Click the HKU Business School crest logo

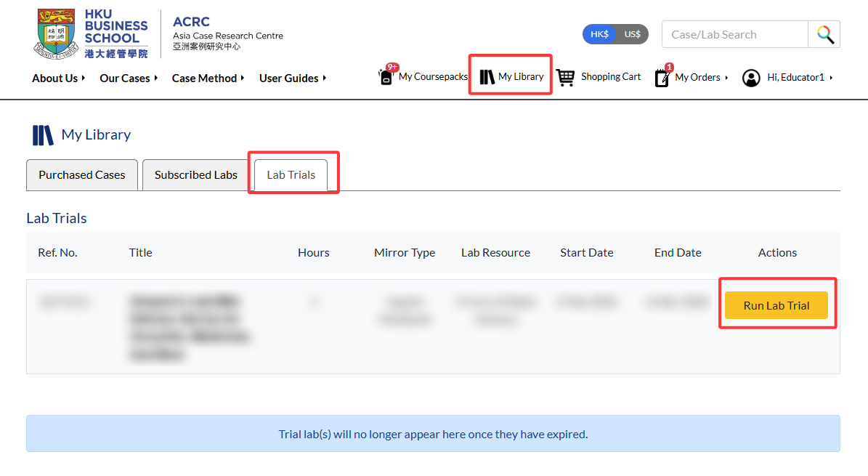click(56, 33)
